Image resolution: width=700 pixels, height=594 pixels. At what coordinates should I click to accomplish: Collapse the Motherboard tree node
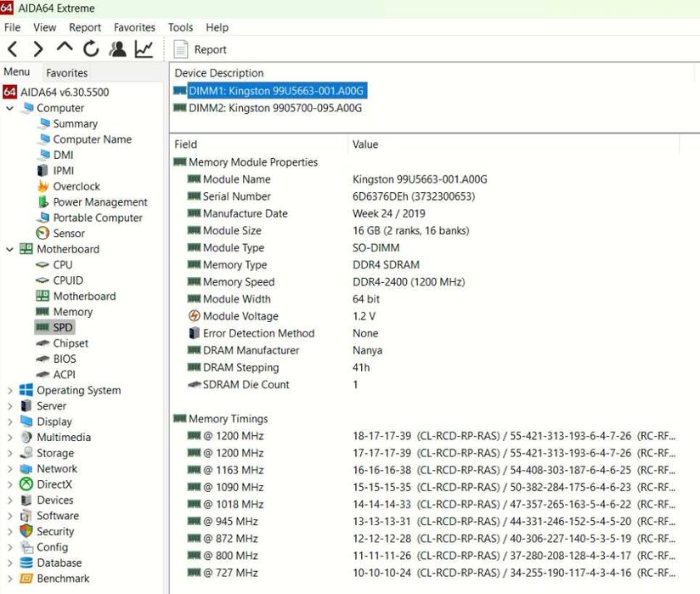(x=10, y=249)
